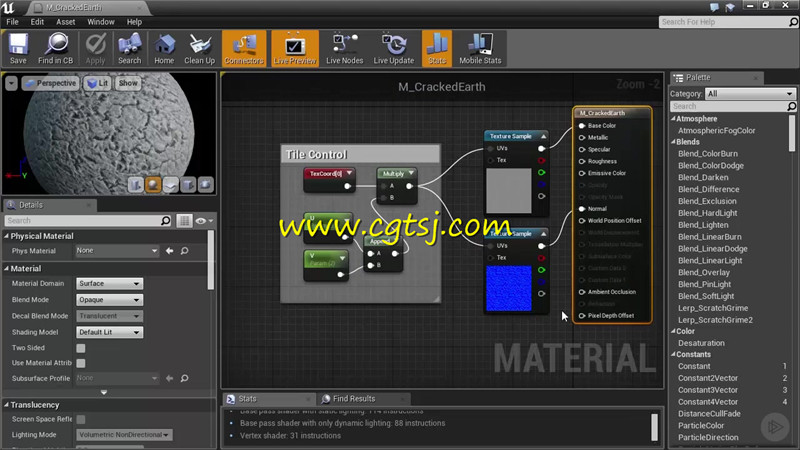800x450 pixels.
Task: Use selected asset arrow for Phys Material
Action: (x=169, y=251)
